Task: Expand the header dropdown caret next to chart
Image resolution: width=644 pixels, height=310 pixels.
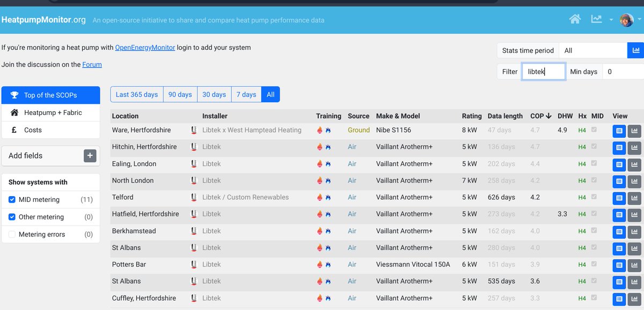Action: point(611,20)
